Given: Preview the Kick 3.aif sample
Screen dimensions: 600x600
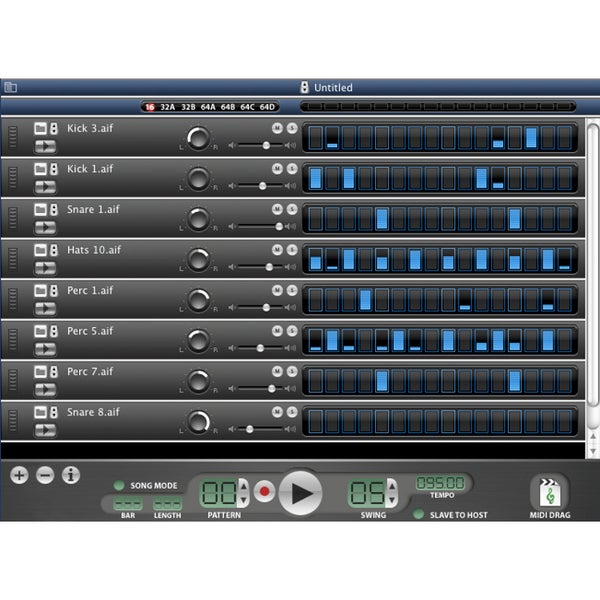Looking at the screenshot, I should click(x=45, y=146).
